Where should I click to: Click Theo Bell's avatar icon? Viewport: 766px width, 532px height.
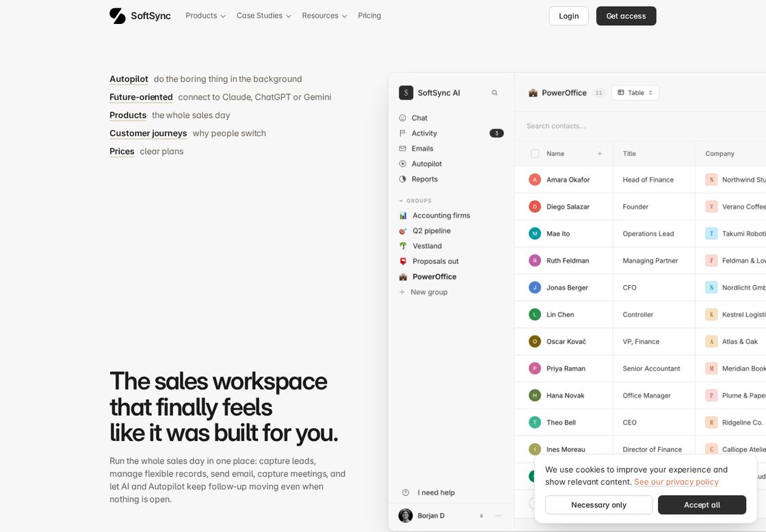coord(535,422)
